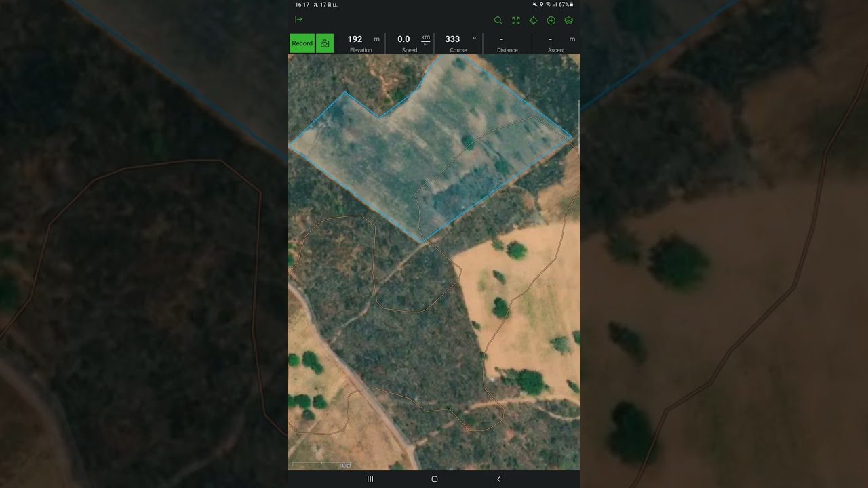
Task: Select the Elevation 192 m stat
Action: coord(361,43)
